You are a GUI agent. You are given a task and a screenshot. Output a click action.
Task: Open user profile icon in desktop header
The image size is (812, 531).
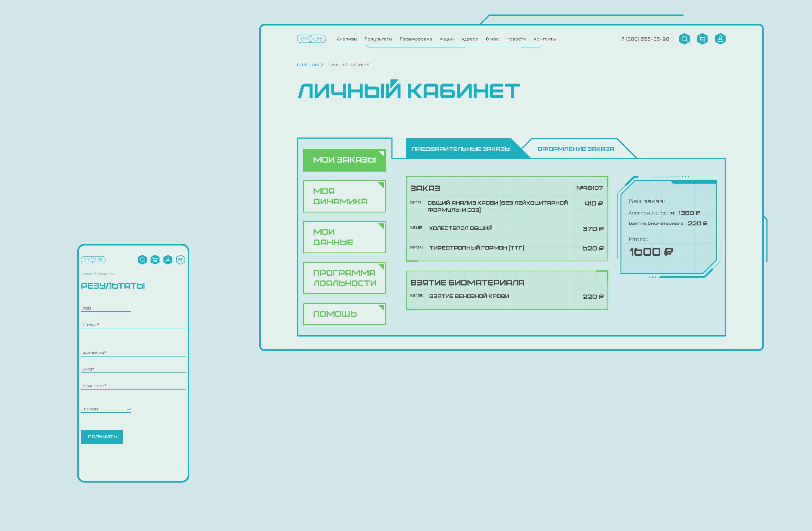[x=720, y=39]
